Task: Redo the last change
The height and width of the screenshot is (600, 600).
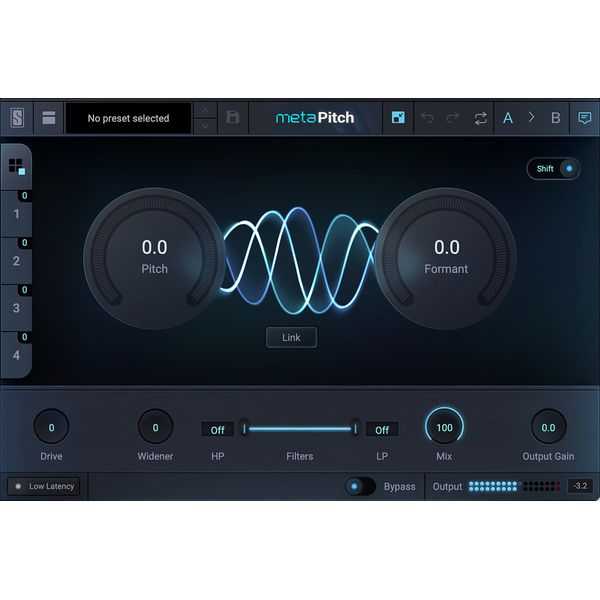Action: (x=453, y=118)
